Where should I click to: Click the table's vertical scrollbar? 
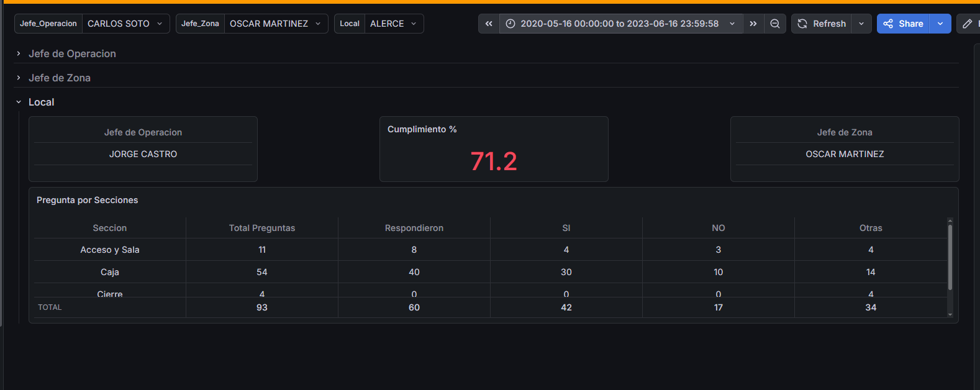click(x=950, y=256)
